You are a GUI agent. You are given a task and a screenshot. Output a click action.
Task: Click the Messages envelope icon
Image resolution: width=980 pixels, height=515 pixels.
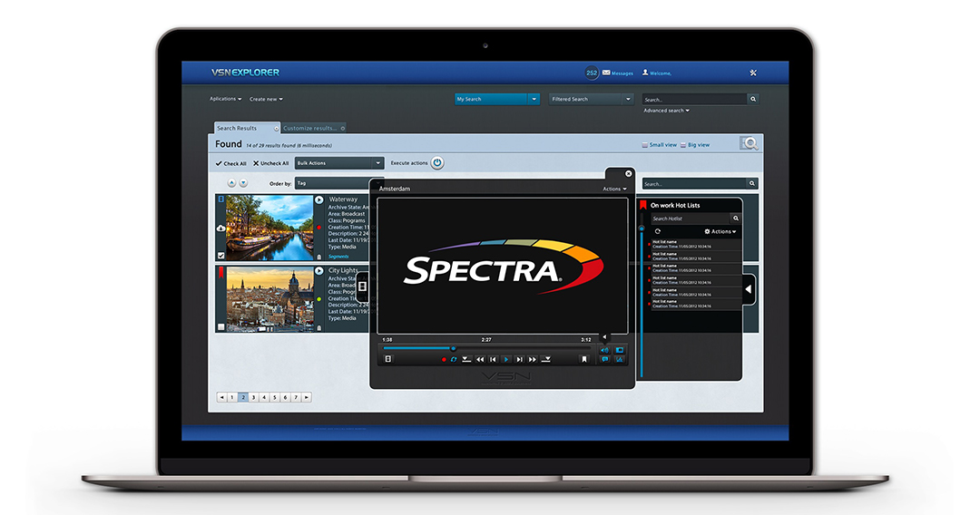(606, 73)
